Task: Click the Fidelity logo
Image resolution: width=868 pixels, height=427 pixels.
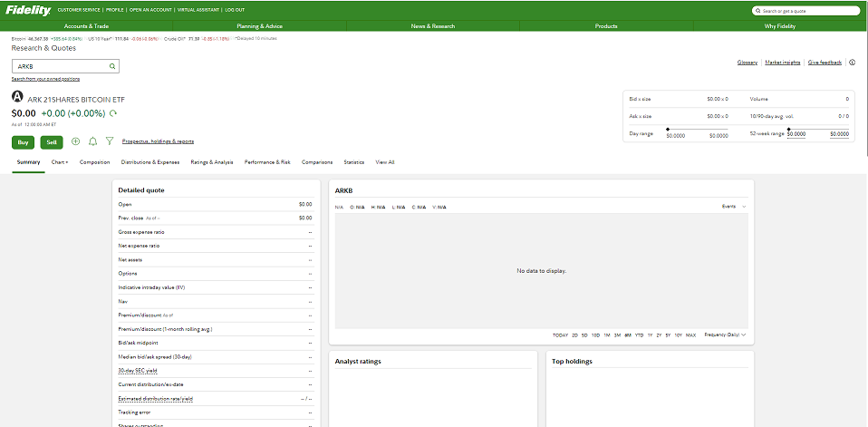Action: tap(28, 10)
